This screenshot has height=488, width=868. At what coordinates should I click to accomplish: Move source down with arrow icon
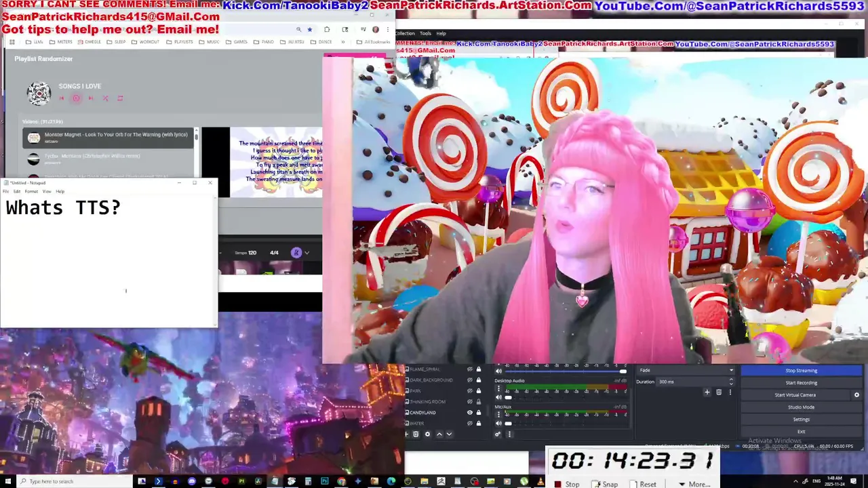coord(449,434)
